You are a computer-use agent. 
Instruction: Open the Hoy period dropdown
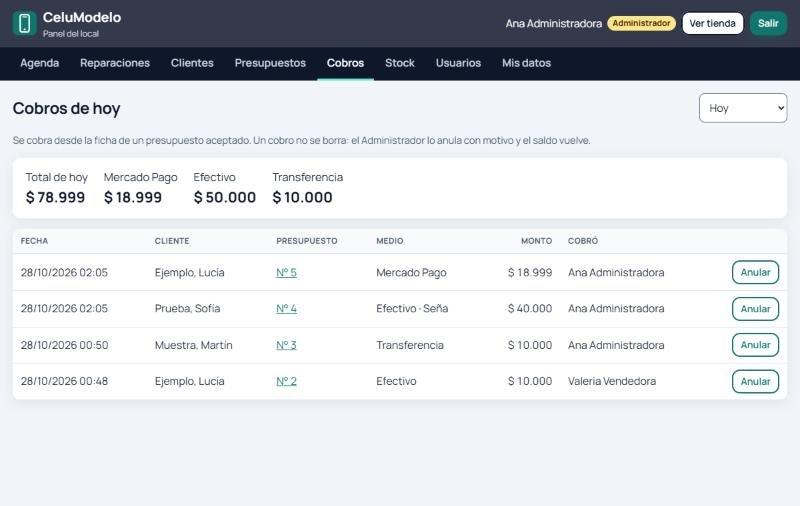(743, 108)
